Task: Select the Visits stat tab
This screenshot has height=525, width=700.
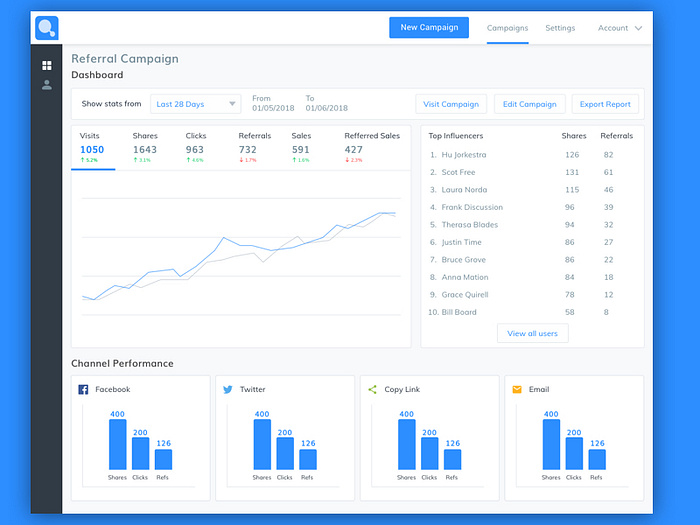Action: pyautogui.click(x=93, y=148)
